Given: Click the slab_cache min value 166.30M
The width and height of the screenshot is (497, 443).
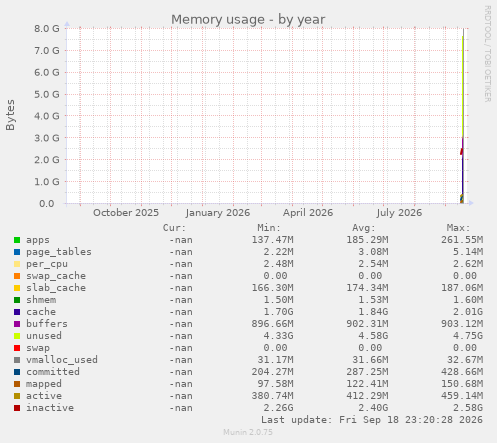Looking at the screenshot, I should tap(273, 288).
